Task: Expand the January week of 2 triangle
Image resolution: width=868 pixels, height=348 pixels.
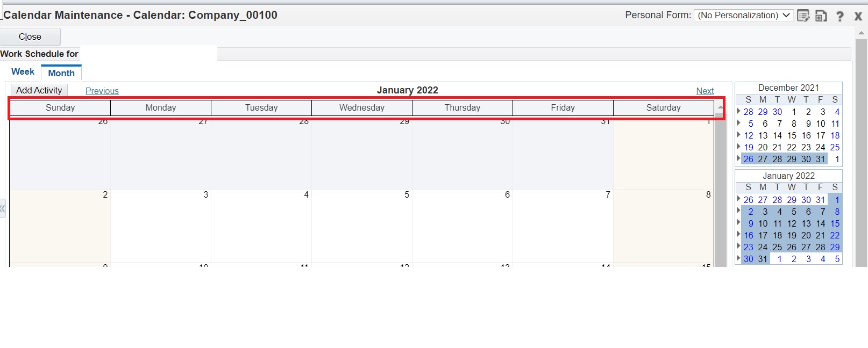Action: coord(739,212)
